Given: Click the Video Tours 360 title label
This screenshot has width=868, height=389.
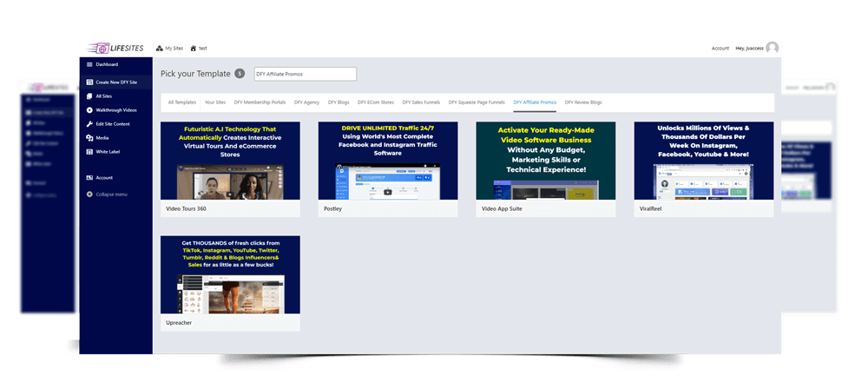Looking at the screenshot, I should click(x=186, y=209).
